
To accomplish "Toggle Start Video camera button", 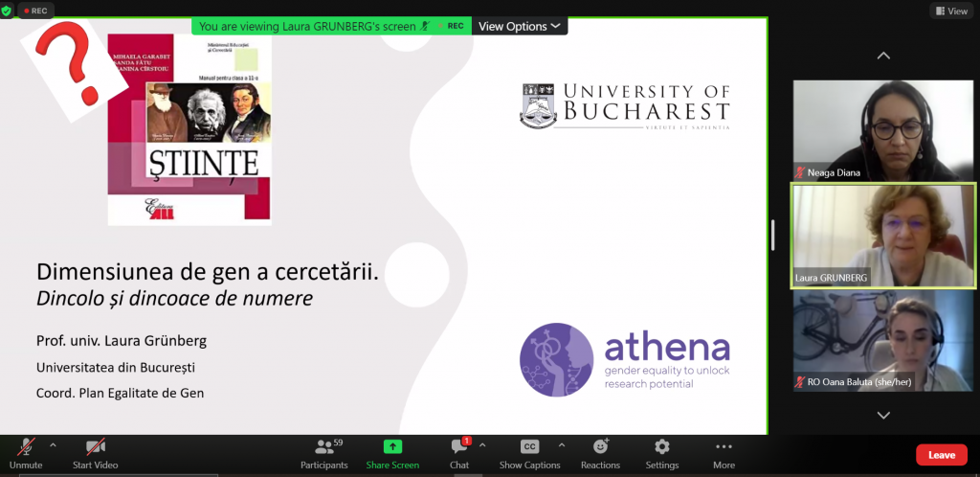I will (95, 447).
